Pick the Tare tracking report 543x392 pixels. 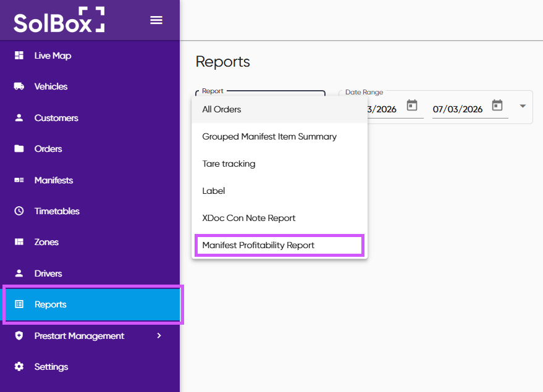tap(229, 164)
